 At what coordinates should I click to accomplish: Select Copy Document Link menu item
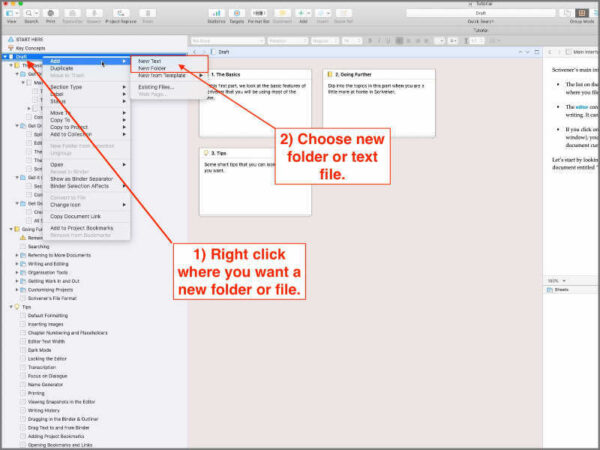coord(75,217)
